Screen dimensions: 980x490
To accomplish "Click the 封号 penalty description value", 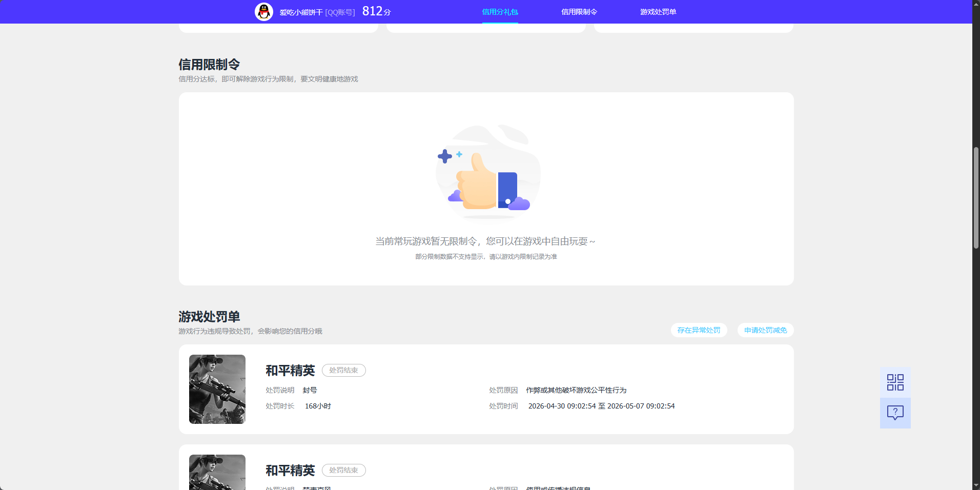I will coord(310,390).
